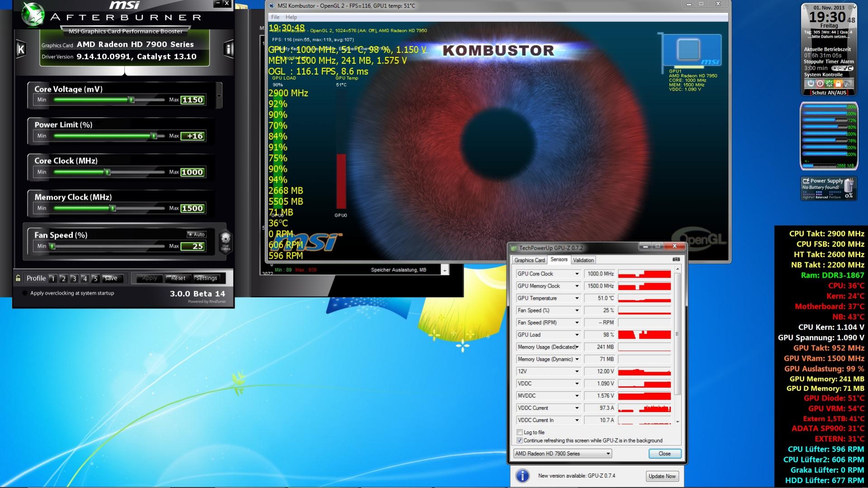Click the Fan Speed value field showing 25

click(x=193, y=246)
